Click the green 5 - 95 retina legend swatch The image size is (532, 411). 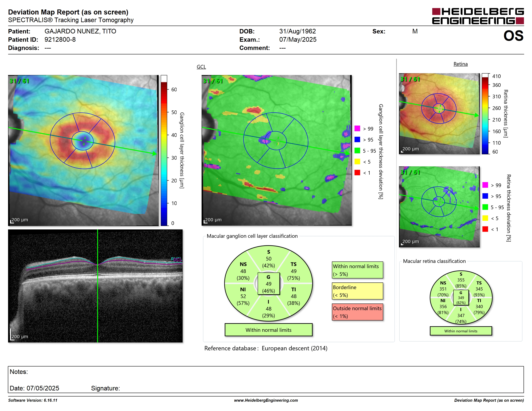tap(485, 207)
